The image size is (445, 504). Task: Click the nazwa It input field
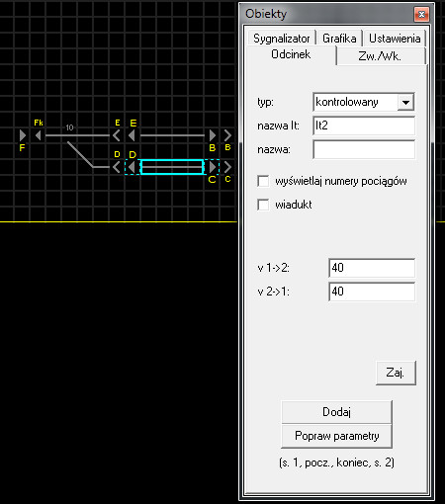click(x=364, y=126)
